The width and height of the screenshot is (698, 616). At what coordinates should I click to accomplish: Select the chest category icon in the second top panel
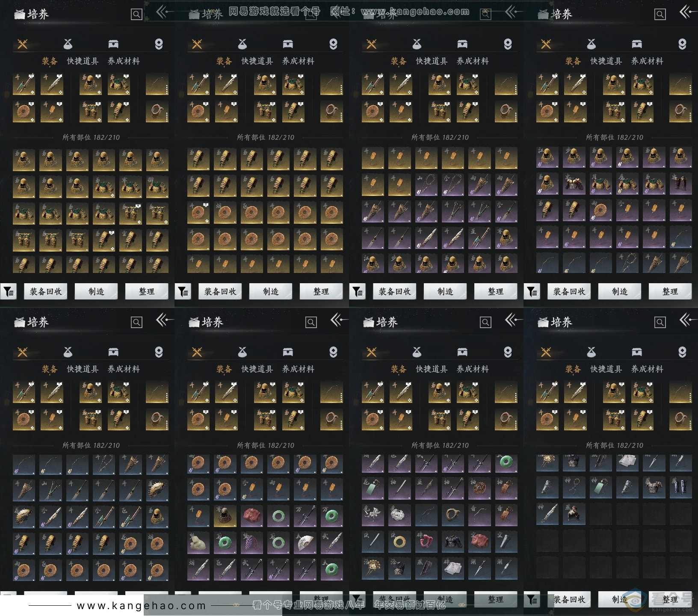point(288,44)
